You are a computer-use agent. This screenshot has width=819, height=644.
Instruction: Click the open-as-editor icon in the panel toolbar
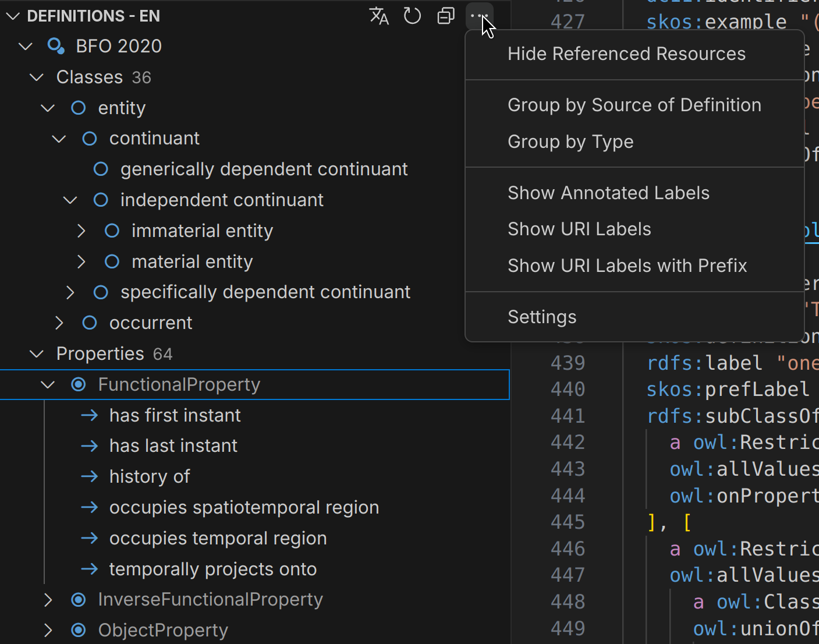(446, 16)
